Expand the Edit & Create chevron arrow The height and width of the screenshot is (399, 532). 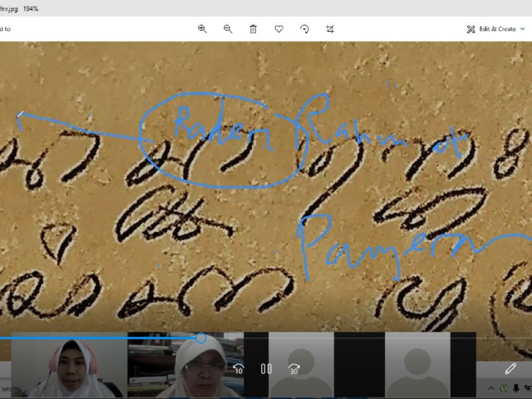(522, 29)
